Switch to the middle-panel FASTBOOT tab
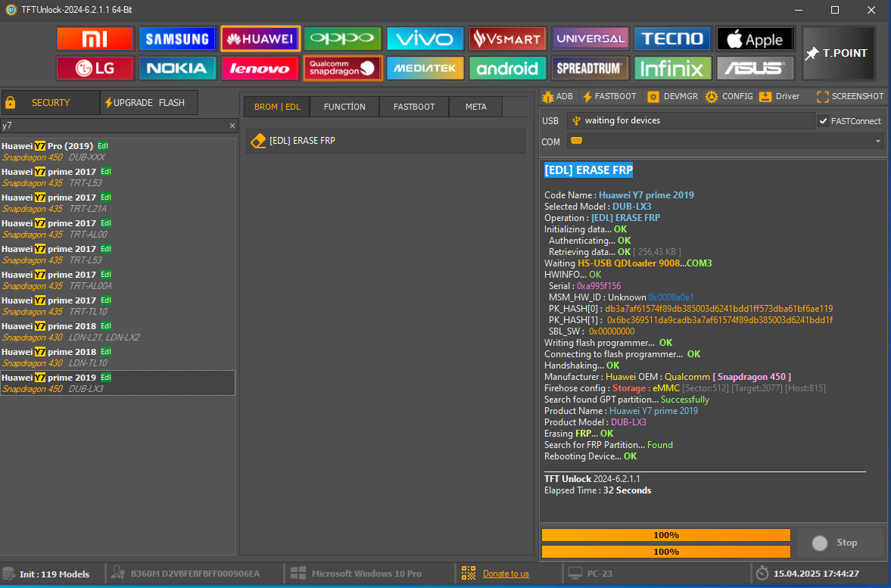Image resolution: width=891 pixels, height=588 pixels. click(413, 107)
